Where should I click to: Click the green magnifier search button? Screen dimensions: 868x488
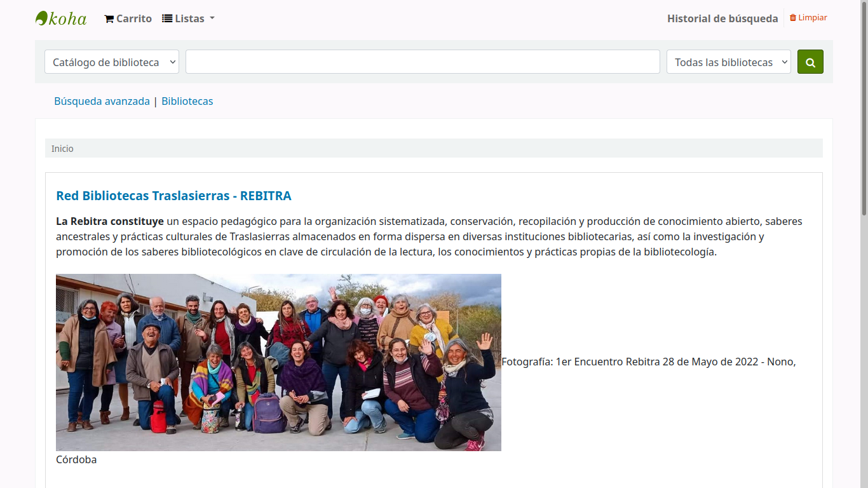click(x=810, y=62)
